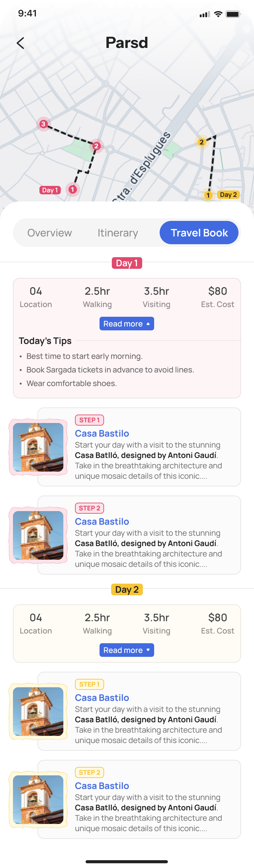This screenshot has width=254, height=868.
Task: Tap the back arrow beside Parsd title
Action: point(21,43)
